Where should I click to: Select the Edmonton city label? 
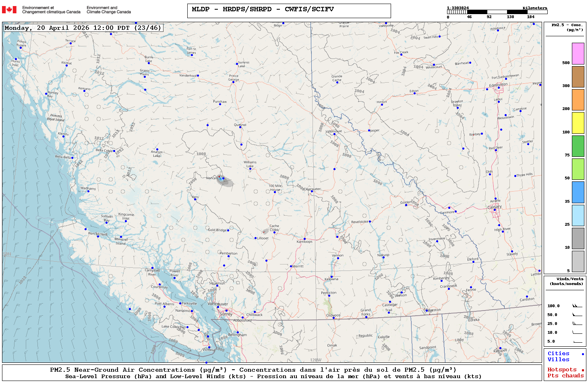point(498,85)
